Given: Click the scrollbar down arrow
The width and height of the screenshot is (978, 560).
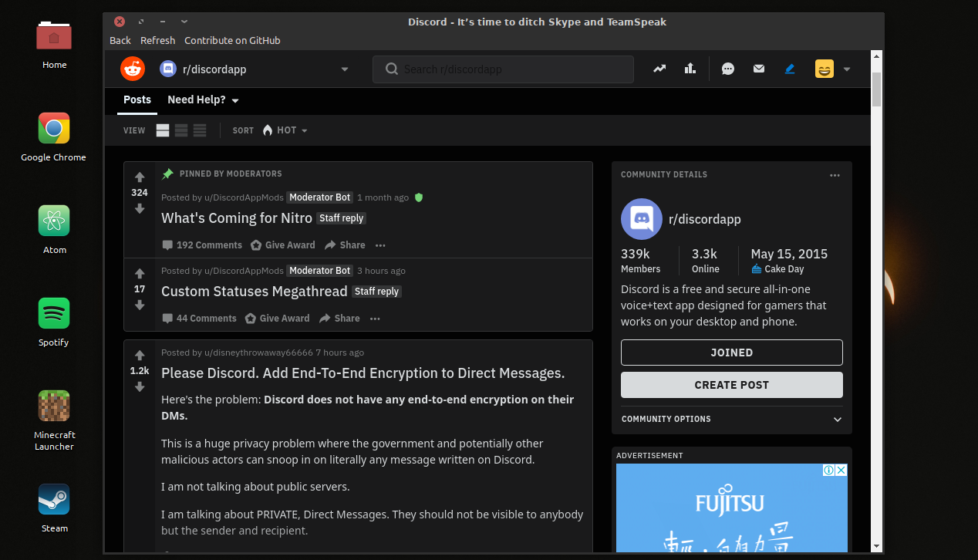Looking at the screenshot, I should click(876, 546).
